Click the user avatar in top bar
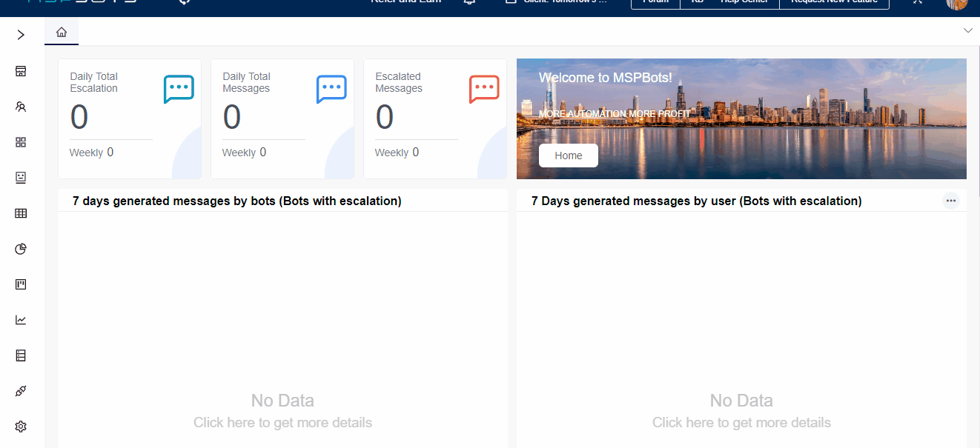 pos(956,3)
